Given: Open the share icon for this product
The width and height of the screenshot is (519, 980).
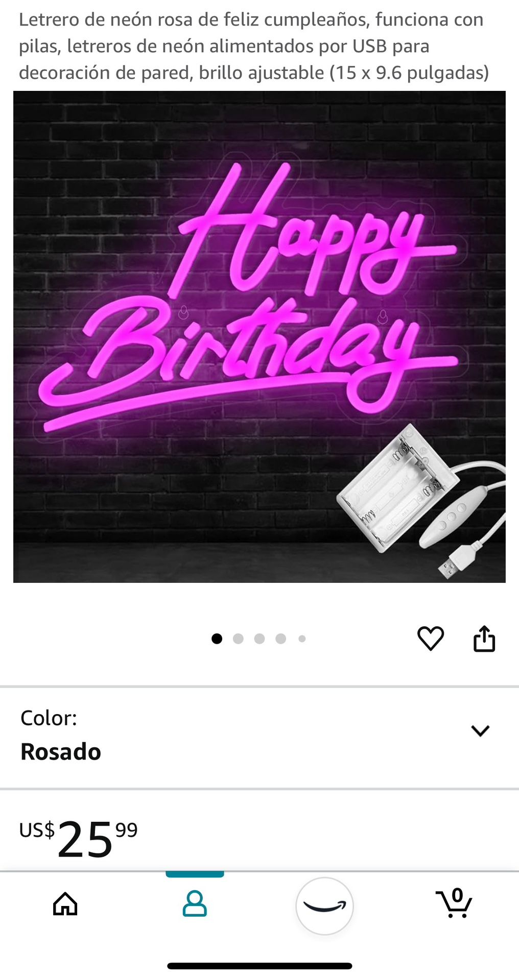Looking at the screenshot, I should (484, 638).
